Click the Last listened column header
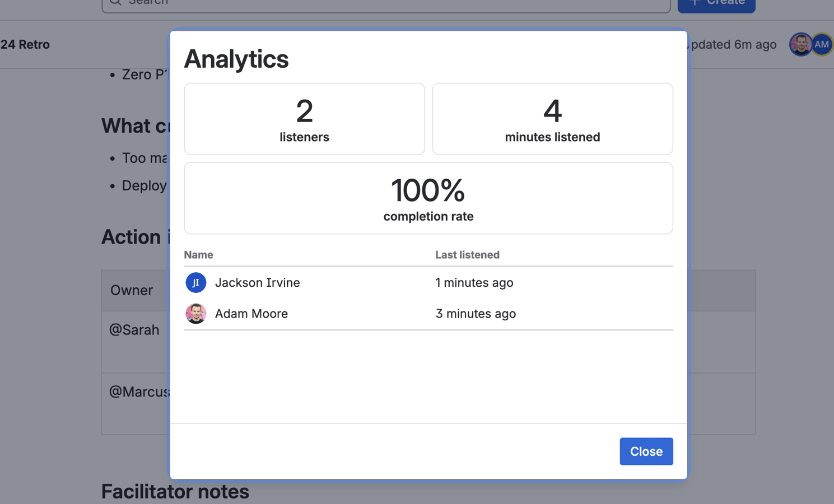This screenshot has width=834, height=504. click(467, 255)
